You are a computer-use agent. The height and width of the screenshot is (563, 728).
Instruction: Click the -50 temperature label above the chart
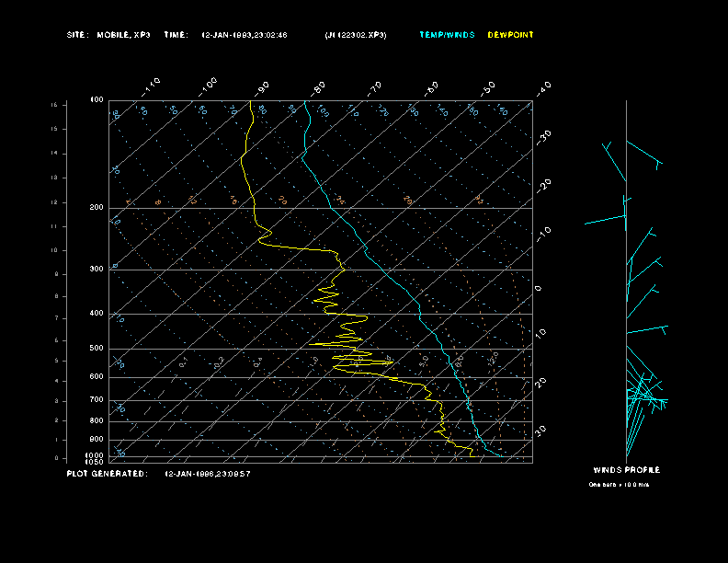pyautogui.click(x=488, y=87)
